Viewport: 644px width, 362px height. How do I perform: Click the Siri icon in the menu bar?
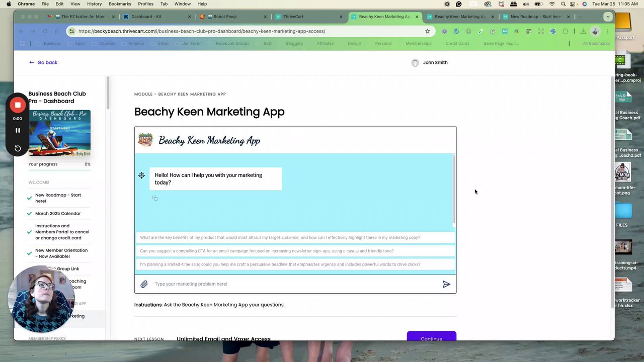[585, 4]
